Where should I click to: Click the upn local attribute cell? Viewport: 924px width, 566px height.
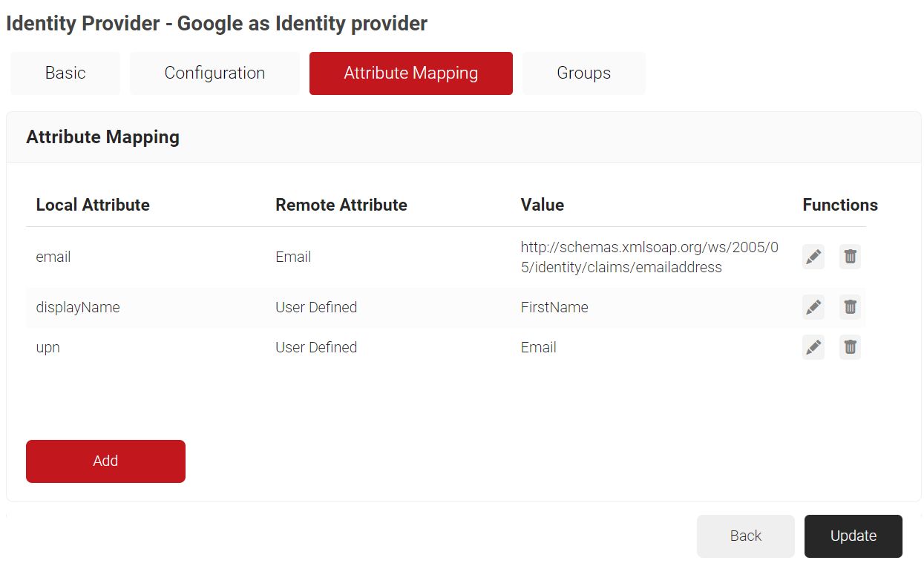click(48, 347)
